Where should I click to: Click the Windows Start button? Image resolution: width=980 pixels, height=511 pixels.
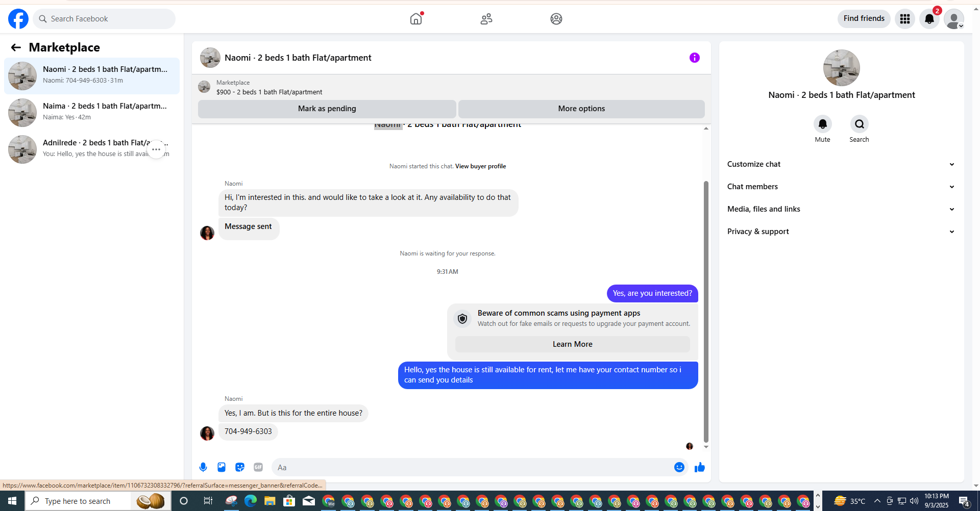point(12,501)
